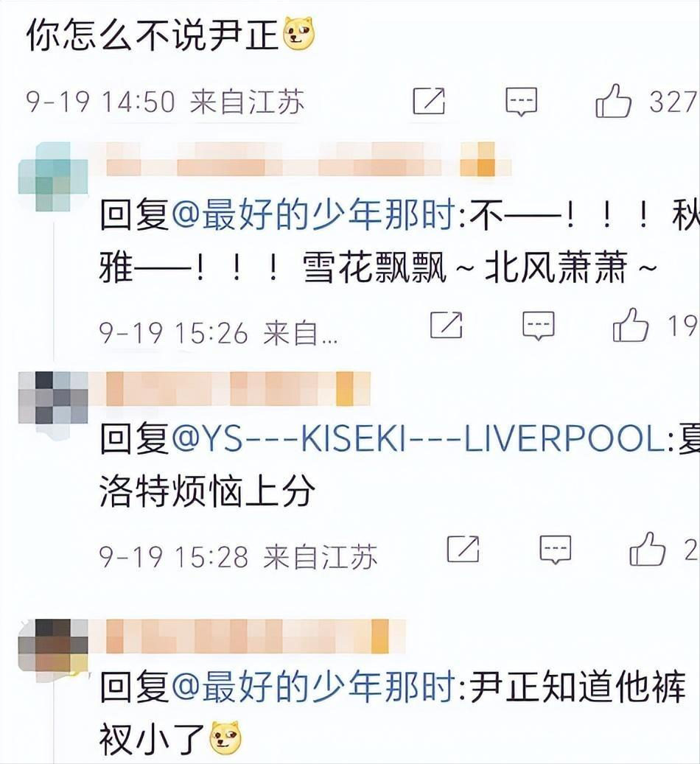Share the 9-19 14:50 comment
The width and height of the screenshot is (700, 764).
[x=429, y=102]
